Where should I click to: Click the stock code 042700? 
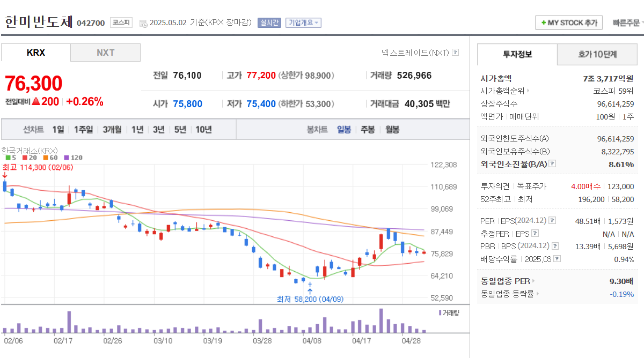tap(91, 23)
